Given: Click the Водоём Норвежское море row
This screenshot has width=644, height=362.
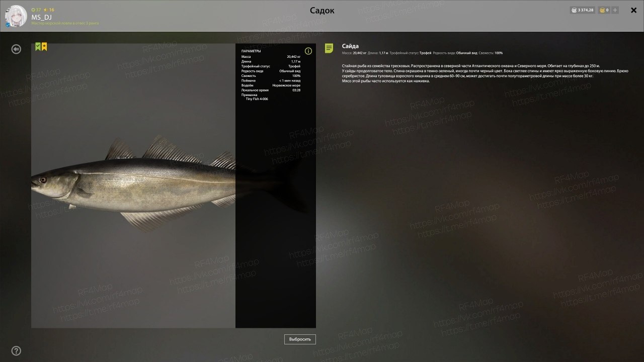Looking at the screenshot, I should pos(271,85).
